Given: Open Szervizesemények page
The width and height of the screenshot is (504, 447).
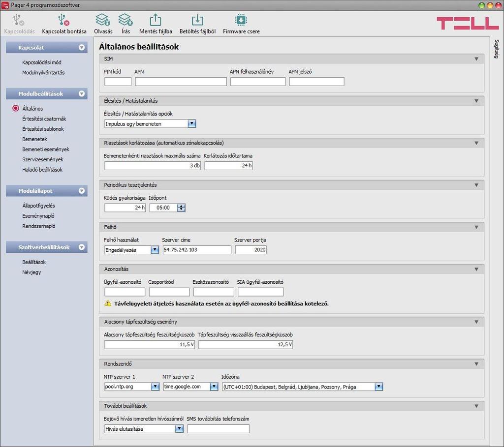Looking at the screenshot, I should click(43, 160).
